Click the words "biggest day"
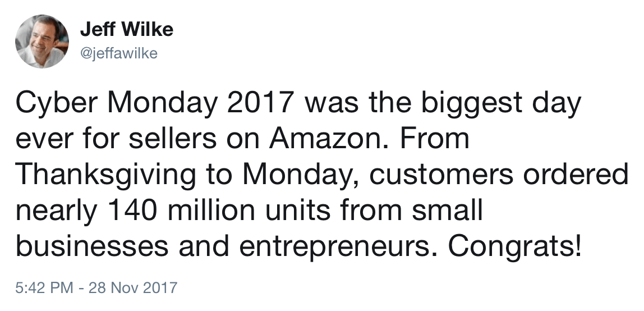Image resolution: width=644 pixels, height=311 pixels. pyautogui.click(x=501, y=103)
